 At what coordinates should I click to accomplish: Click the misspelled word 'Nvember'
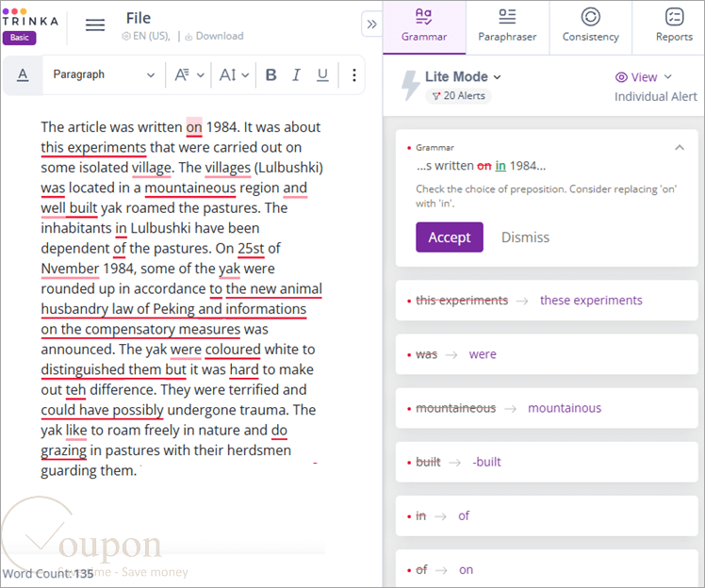click(70, 269)
